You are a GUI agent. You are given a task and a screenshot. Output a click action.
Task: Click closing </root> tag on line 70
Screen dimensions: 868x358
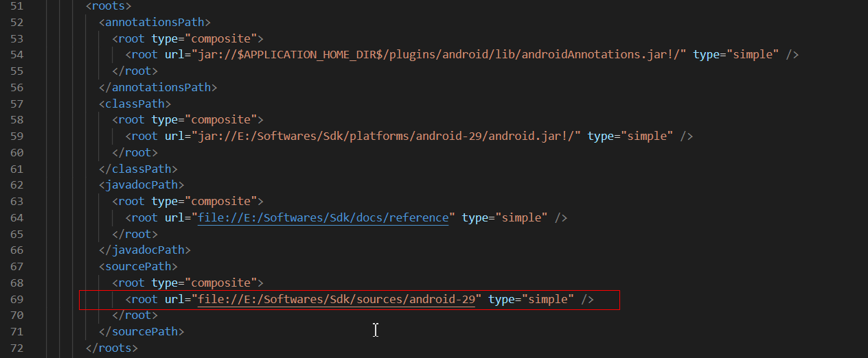[135, 315]
